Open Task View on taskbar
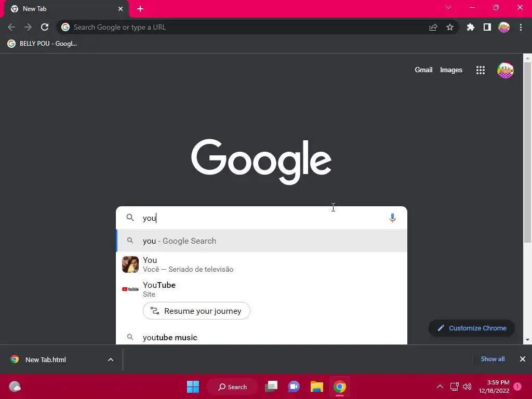The width and height of the screenshot is (532, 399). tap(271, 387)
